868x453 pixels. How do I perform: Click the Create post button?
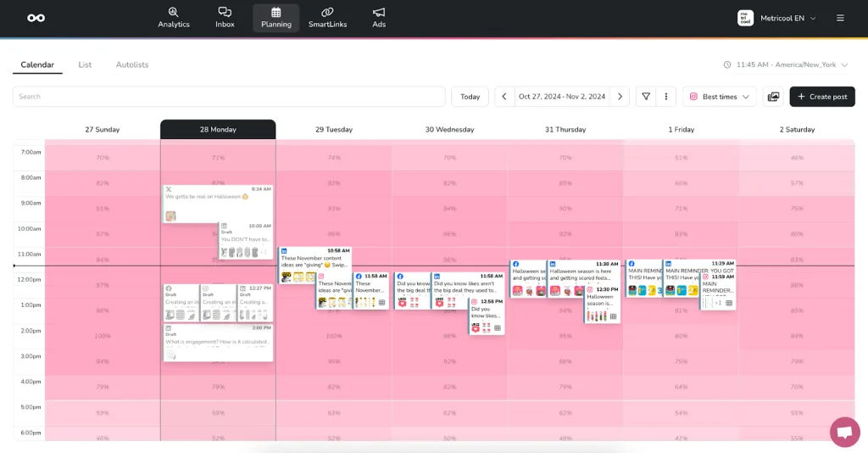point(821,97)
